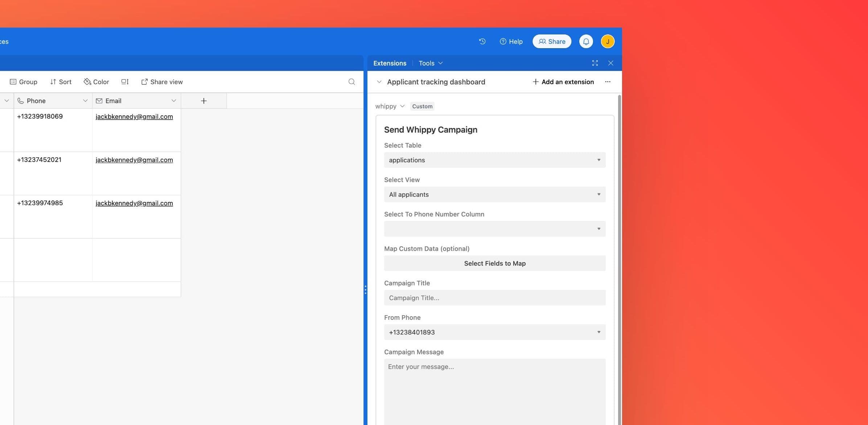This screenshot has width=868, height=425.
Task: Click Add an extension
Action: (563, 82)
